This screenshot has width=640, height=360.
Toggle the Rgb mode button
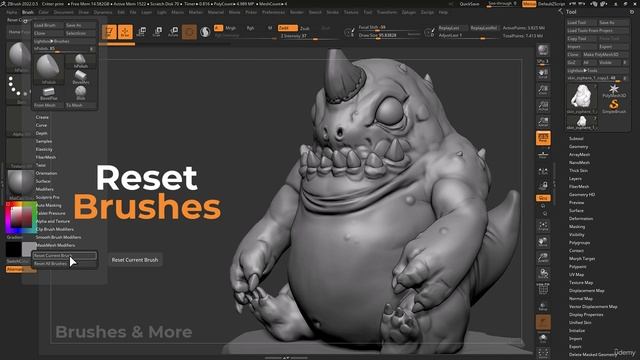(250, 28)
